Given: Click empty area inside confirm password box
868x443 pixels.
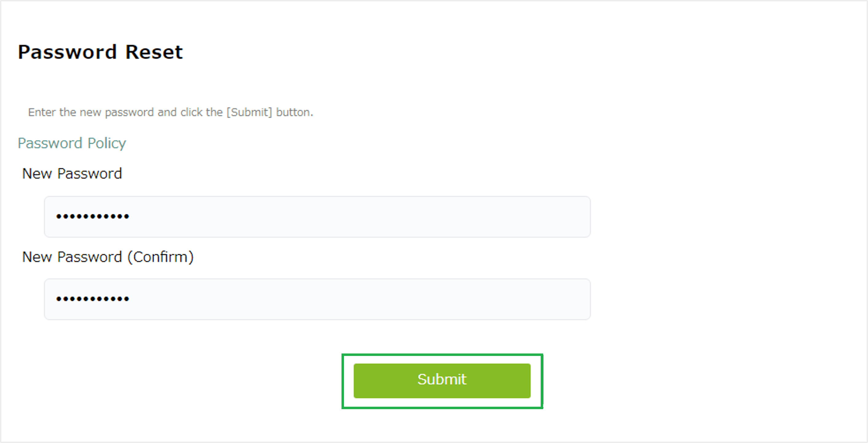Looking at the screenshot, I should 371,299.
